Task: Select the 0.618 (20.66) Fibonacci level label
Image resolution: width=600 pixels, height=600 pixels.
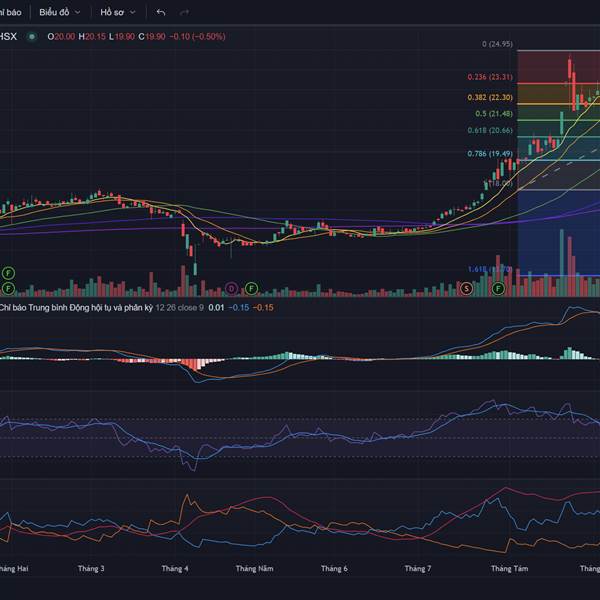Action: (492, 130)
